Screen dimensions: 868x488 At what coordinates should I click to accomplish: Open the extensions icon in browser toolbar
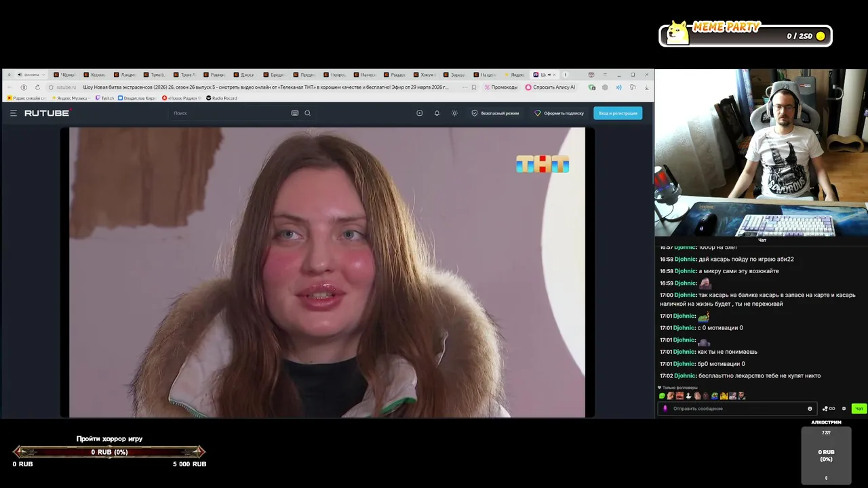pyautogui.click(x=632, y=87)
